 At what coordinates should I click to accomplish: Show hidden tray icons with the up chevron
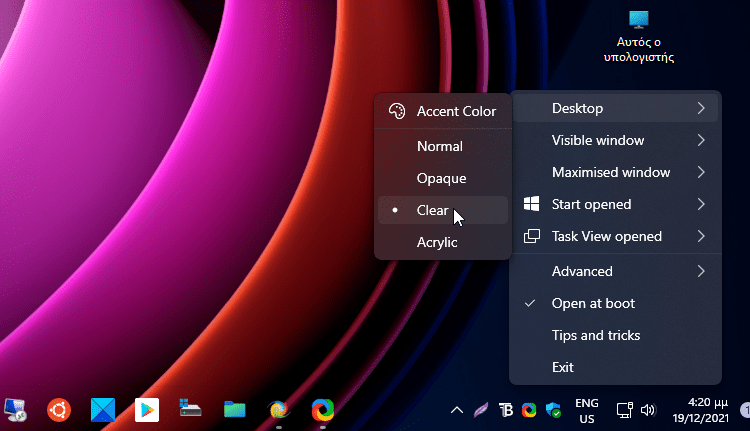[x=457, y=410]
